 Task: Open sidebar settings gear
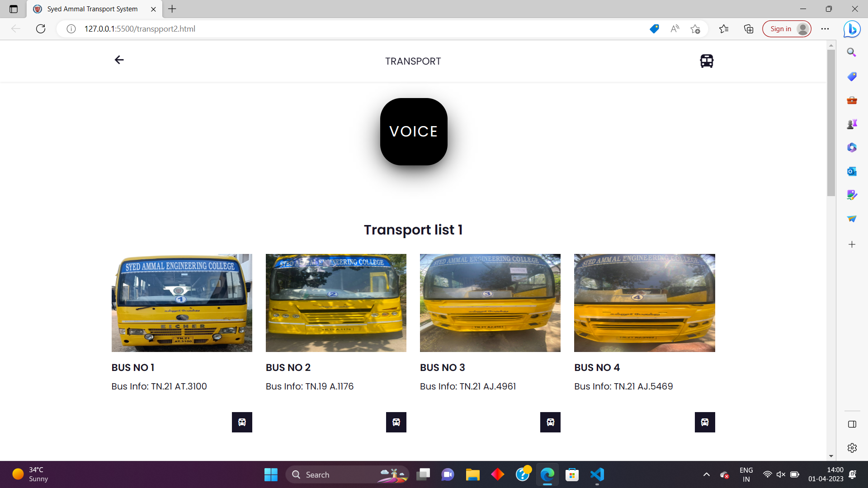pyautogui.click(x=852, y=448)
